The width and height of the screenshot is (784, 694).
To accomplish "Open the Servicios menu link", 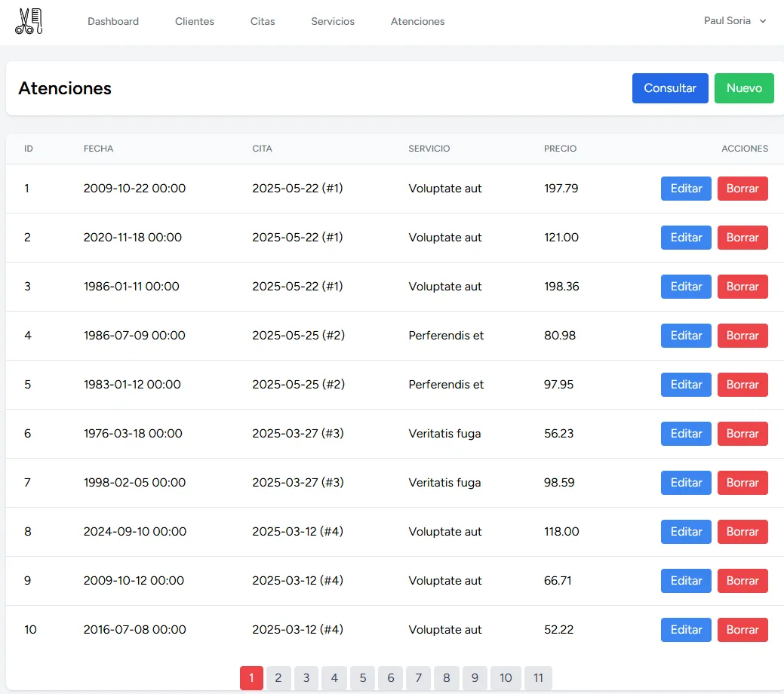I will pyautogui.click(x=333, y=22).
